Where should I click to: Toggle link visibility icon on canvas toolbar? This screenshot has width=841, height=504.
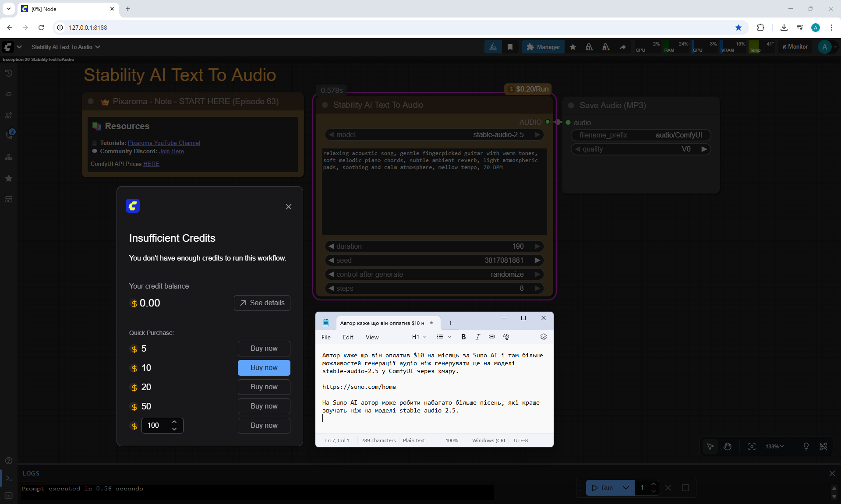(x=823, y=446)
